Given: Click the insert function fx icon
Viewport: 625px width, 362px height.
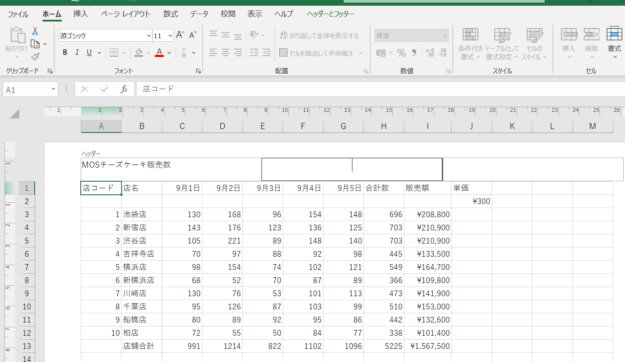Looking at the screenshot, I should point(124,89).
